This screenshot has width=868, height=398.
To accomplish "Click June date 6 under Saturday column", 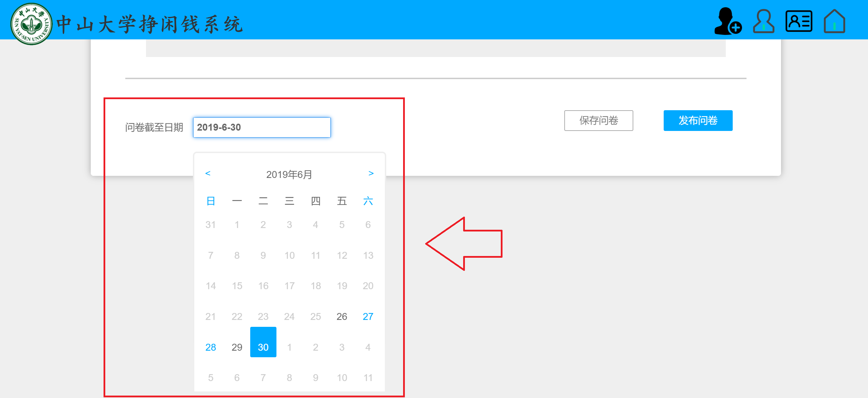I will (x=368, y=225).
